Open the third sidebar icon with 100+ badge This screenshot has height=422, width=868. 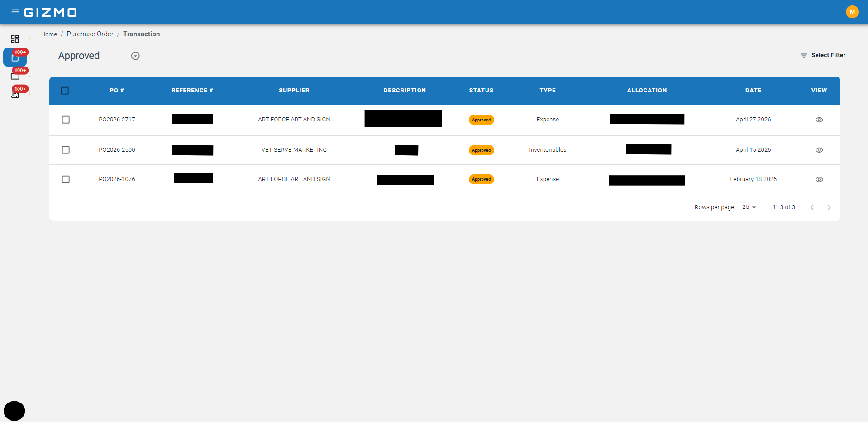(x=15, y=94)
